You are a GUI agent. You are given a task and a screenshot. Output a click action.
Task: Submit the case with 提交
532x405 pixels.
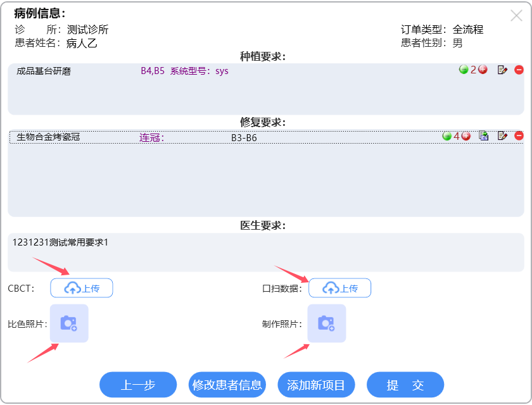(x=405, y=385)
